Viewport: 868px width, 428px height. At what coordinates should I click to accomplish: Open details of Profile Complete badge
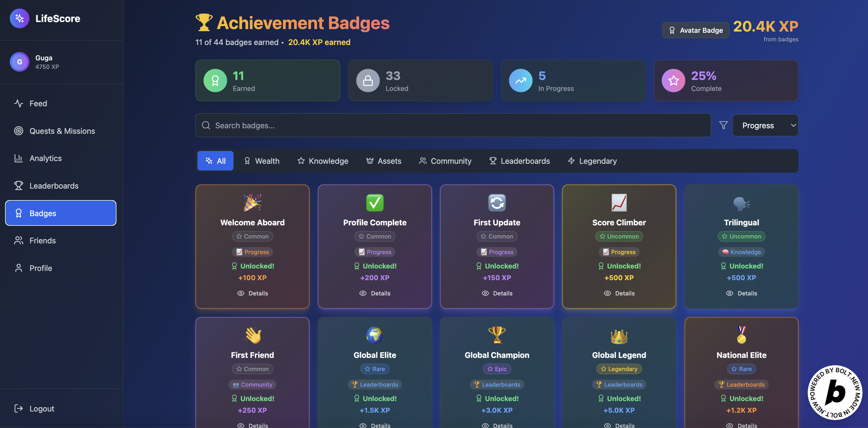coord(375,293)
